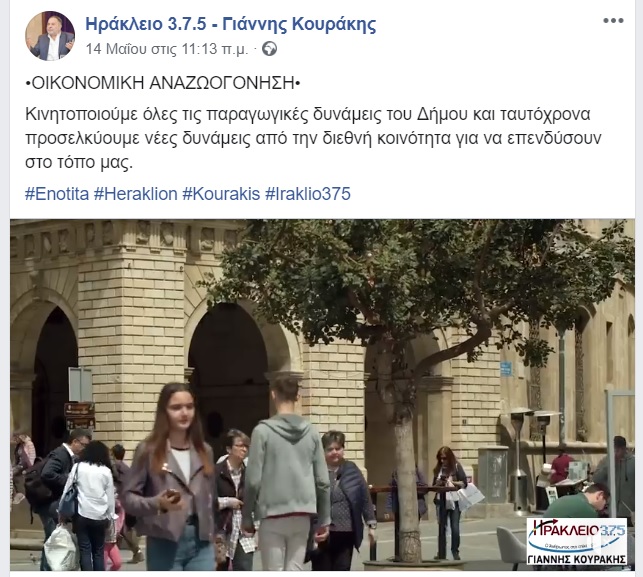Click the brown direction signs in video
Screen dimensions: 643x577
[x=80, y=415]
